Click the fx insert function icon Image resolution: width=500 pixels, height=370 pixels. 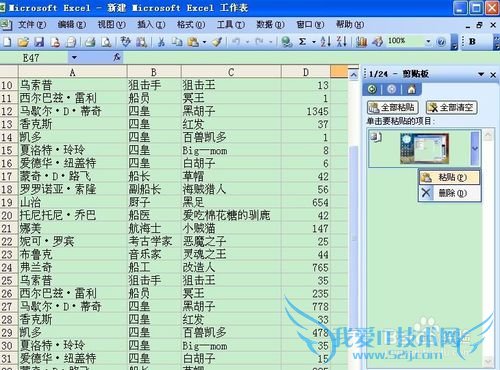tap(117, 57)
